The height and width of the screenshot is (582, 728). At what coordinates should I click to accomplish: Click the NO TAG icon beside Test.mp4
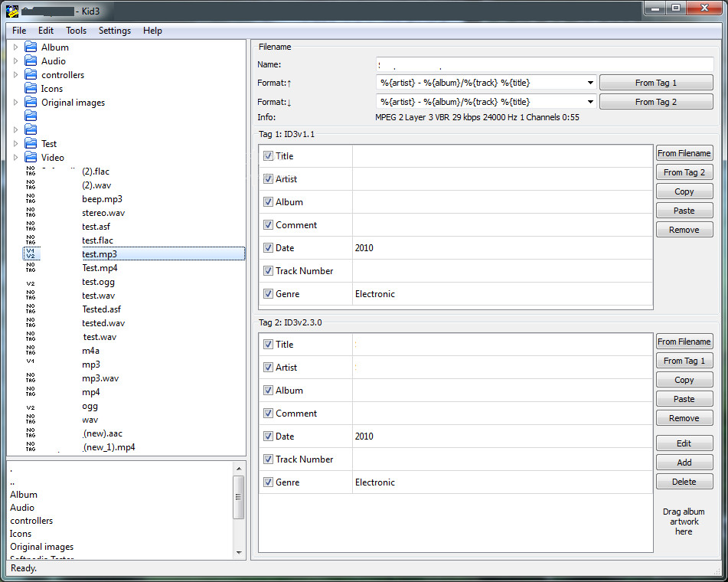[31, 267]
